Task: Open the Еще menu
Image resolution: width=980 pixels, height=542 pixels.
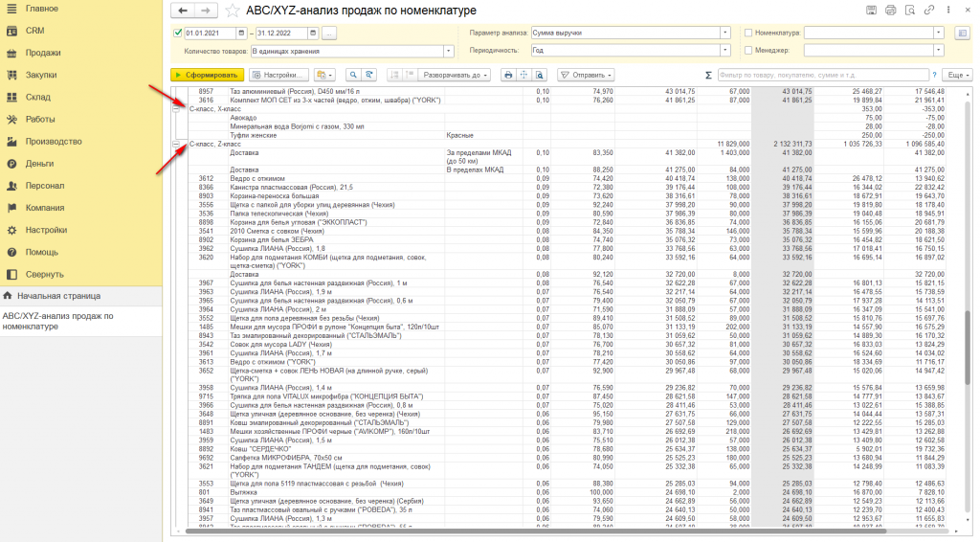Action: click(x=958, y=75)
